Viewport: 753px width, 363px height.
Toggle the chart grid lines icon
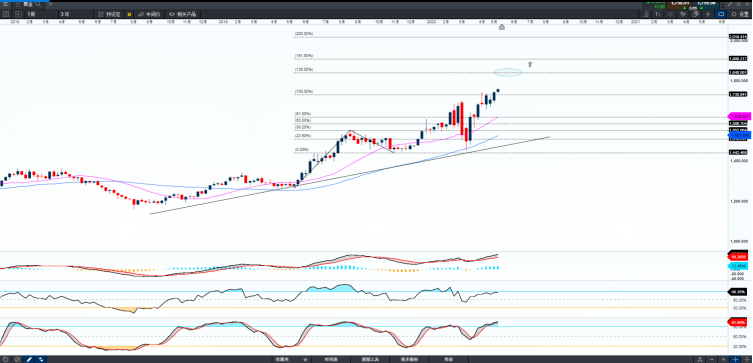(670, 14)
